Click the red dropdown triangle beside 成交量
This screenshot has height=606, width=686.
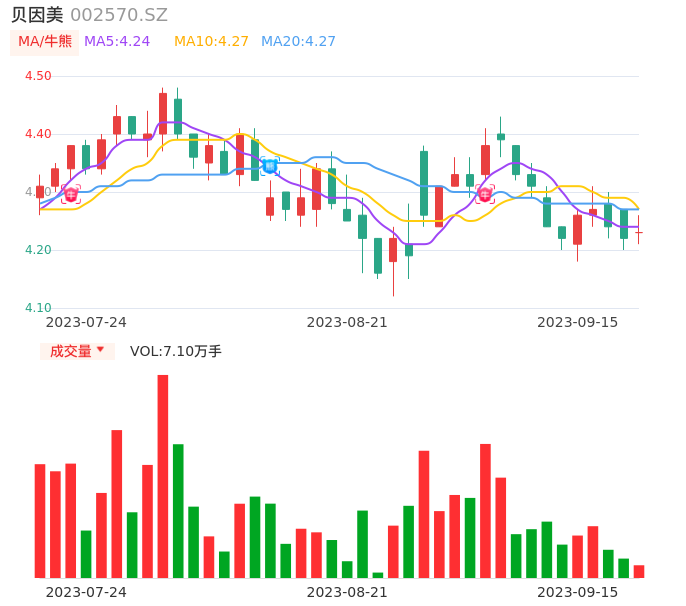(x=100, y=350)
